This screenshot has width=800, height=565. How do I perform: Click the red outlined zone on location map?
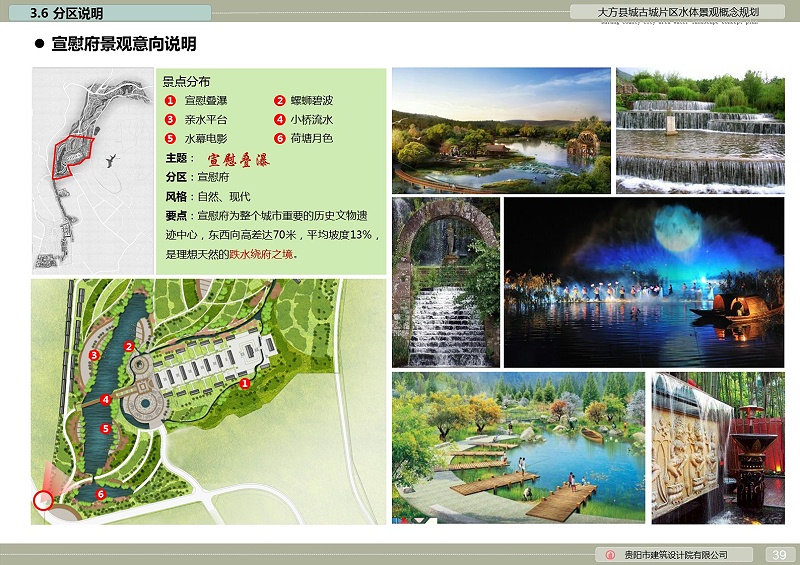[72, 154]
